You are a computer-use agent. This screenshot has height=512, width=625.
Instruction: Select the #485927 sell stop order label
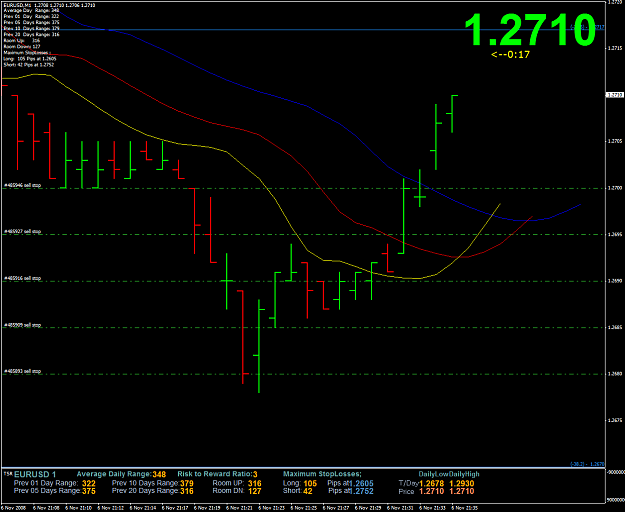[x=23, y=231]
